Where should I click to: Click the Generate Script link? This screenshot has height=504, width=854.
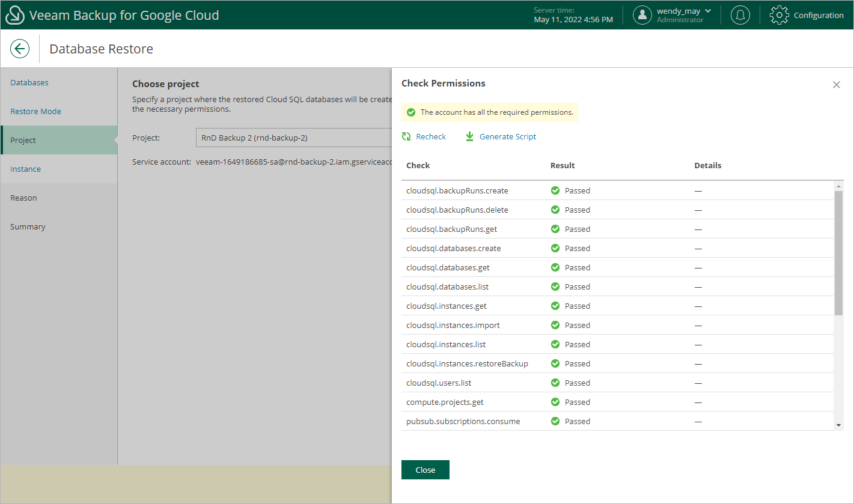click(508, 136)
